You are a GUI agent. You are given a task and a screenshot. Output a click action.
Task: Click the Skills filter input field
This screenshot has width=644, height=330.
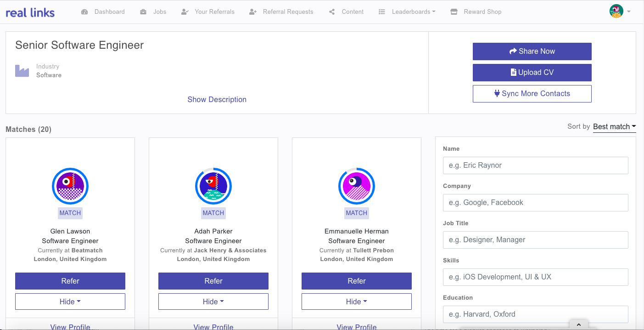535,277
